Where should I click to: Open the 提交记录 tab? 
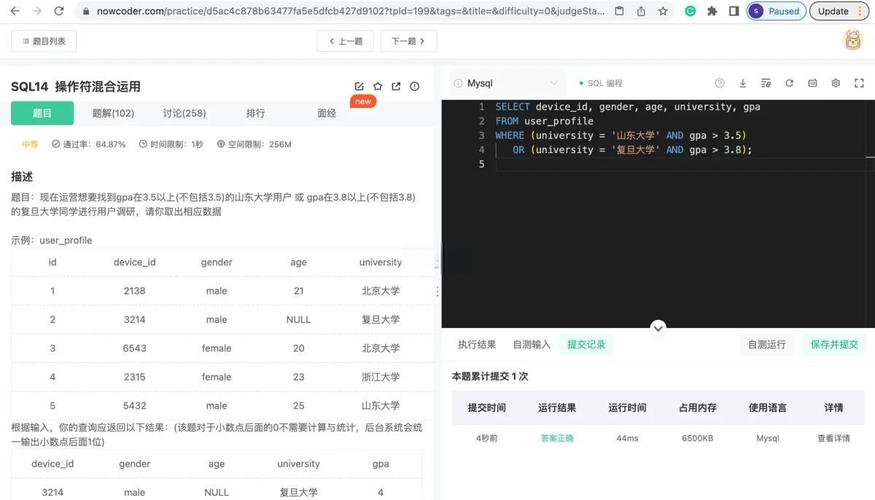pyautogui.click(x=586, y=345)
